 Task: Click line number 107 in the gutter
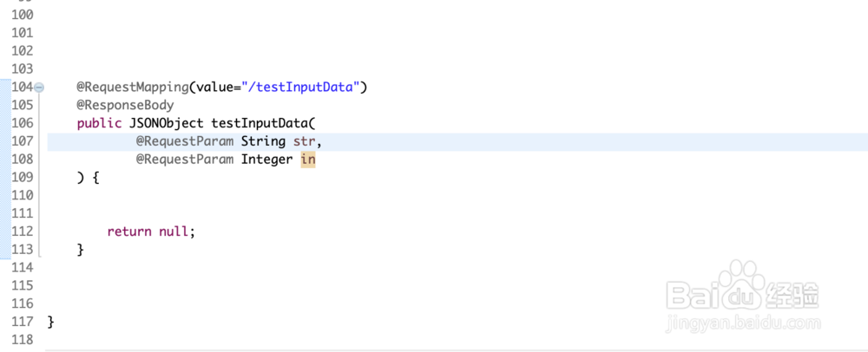(x=22, y=141)
